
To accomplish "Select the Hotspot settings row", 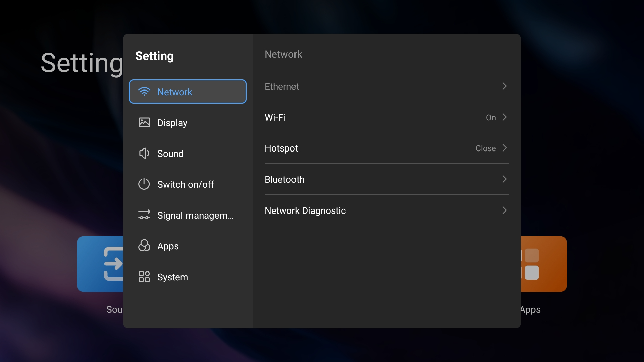I will click(281, 148).
